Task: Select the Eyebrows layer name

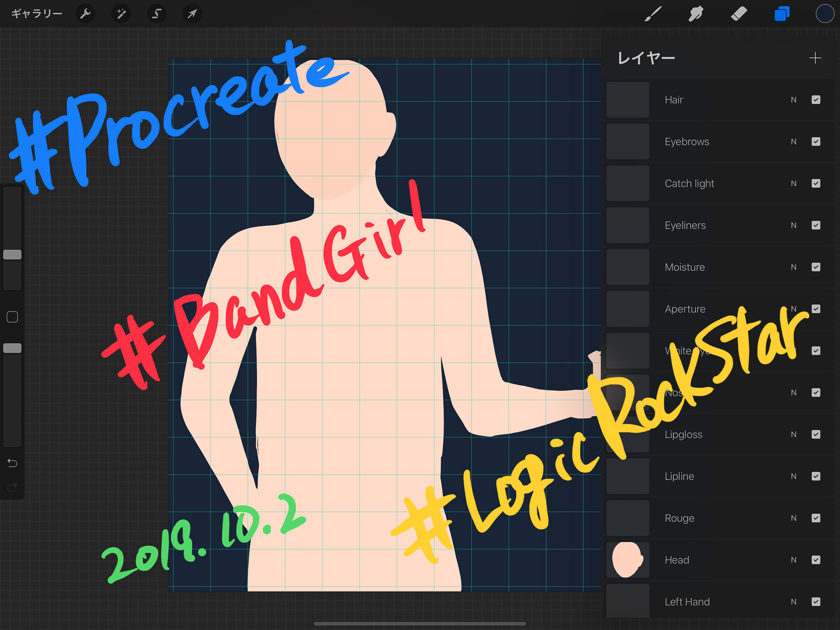Action: pos(687,141)
